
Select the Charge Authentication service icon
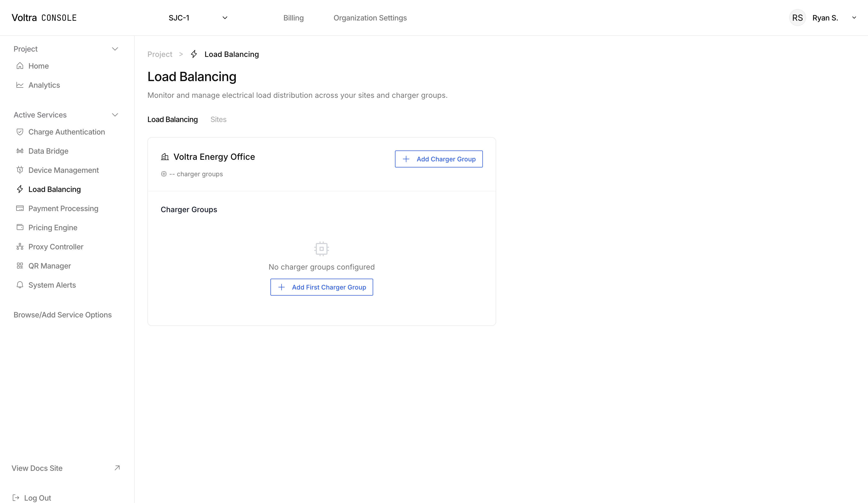pyautogui.click(x=20, y=132)
